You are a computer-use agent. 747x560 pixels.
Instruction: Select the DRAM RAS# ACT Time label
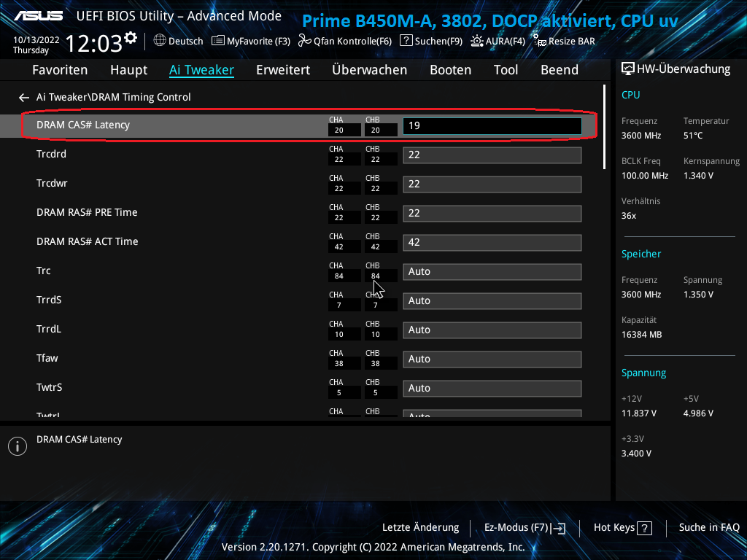(x=88, y=241)
